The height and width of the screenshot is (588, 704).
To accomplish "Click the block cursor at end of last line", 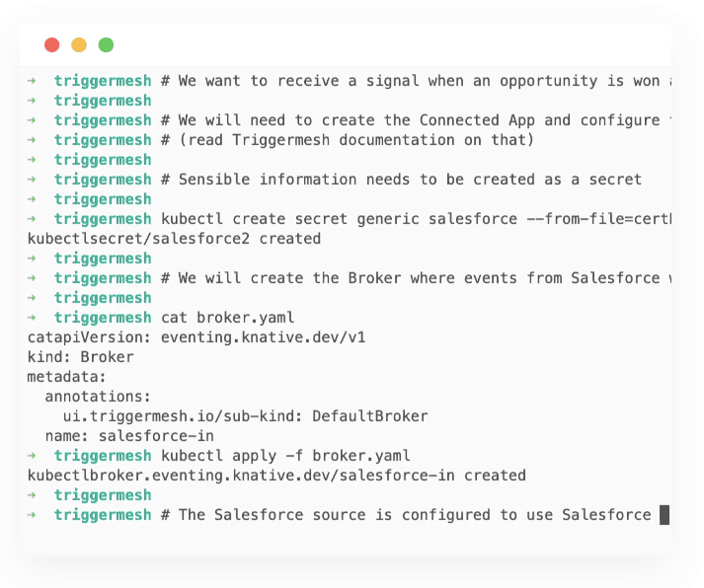I will tap(665, 514).
